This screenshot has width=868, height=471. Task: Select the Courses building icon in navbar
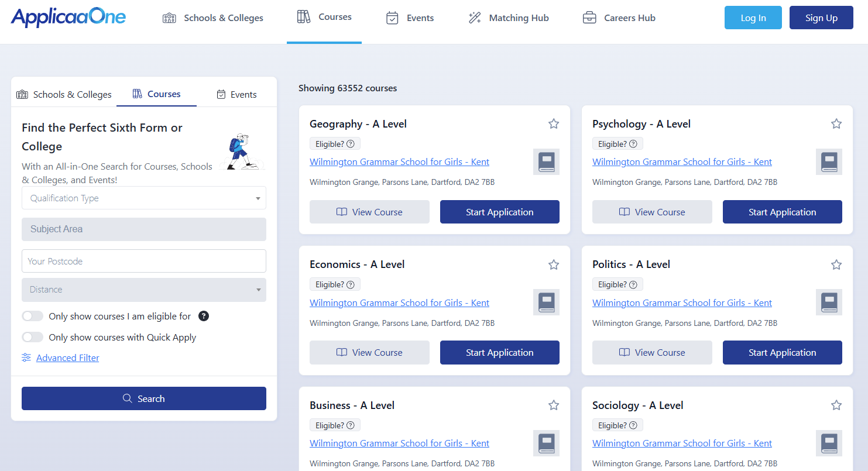click(x=304, y=17)
